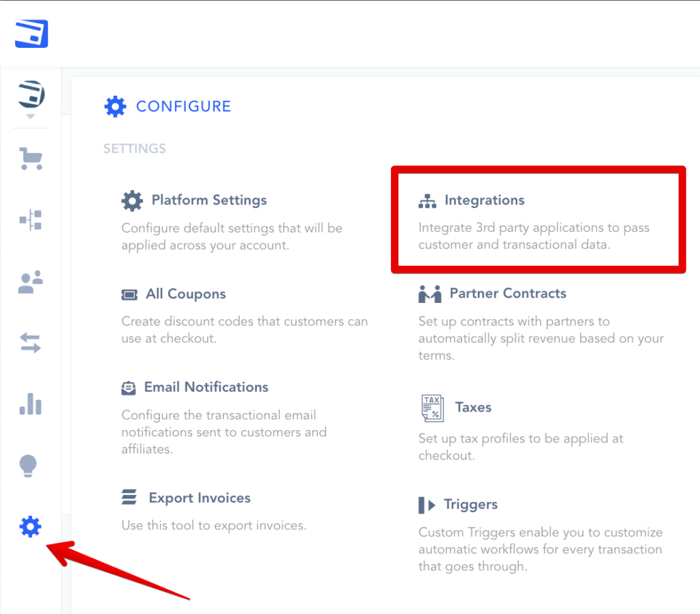Click the Partner Contracts handshake icon
The width and height of the screenshot is (700, 614).
(430, 294)
